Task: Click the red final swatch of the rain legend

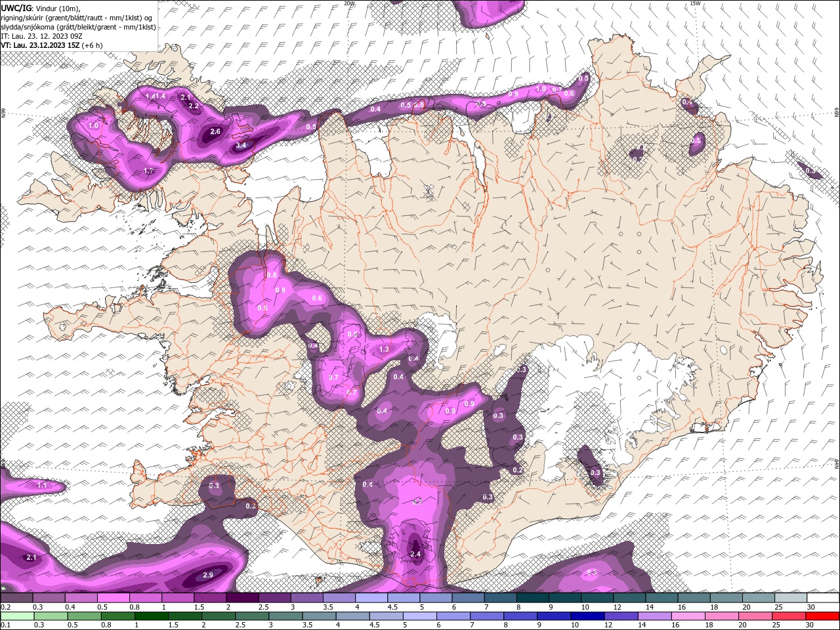Action: (823, 616)
